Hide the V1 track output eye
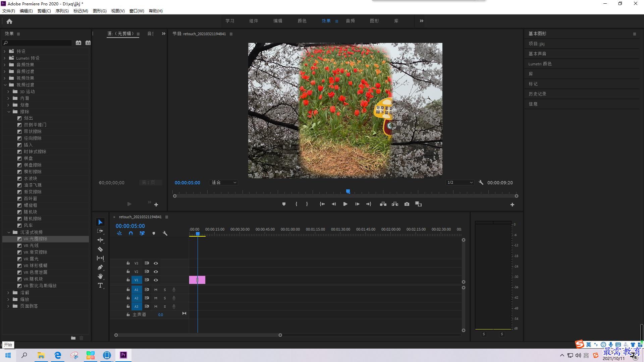 click(x=156, y=280)
